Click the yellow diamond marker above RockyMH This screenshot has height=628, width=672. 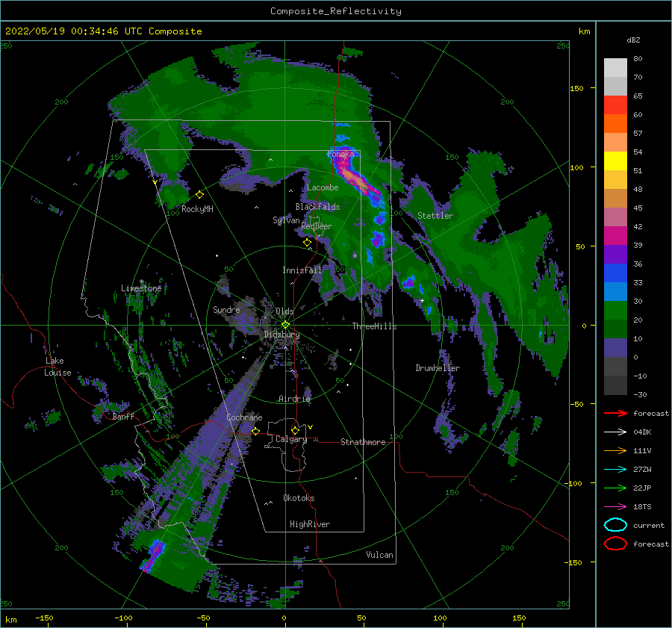(x=199, y=195)
